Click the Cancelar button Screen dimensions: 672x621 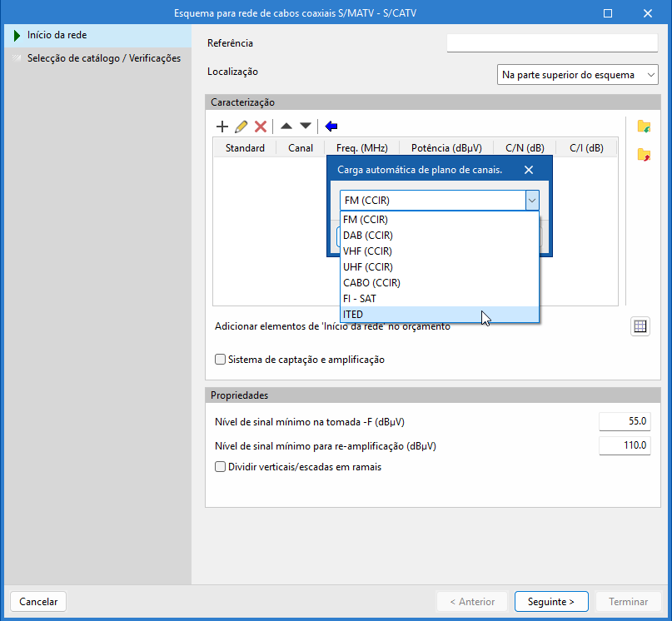coord(38,602)
